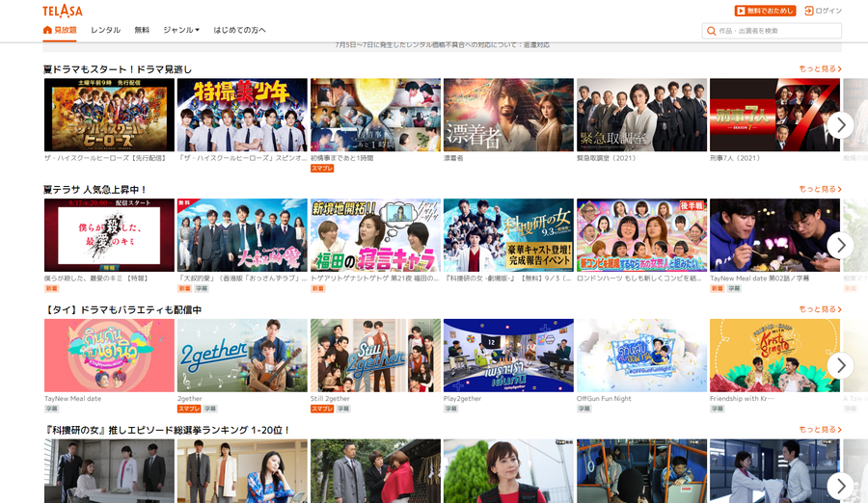
Task: Open 僕らが殺した、最愛のキミ thumbnail
Action: (109, 234)
